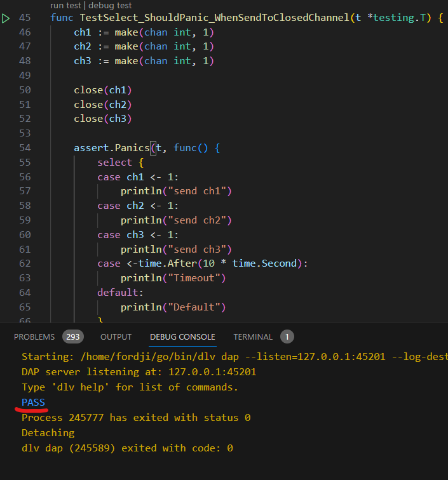Screen dimensions: 448x480
Task: Switch to the TERMINAL tab
Action: point(253,337)
